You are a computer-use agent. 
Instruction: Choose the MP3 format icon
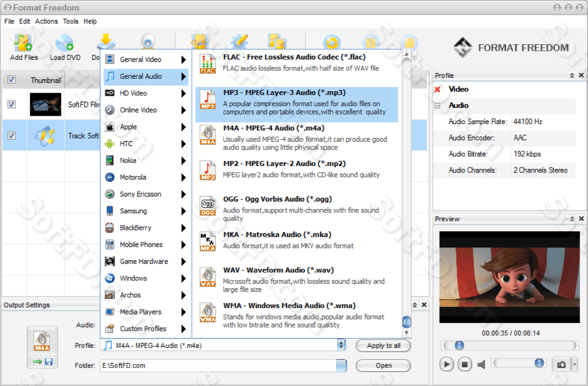[208, 99]
